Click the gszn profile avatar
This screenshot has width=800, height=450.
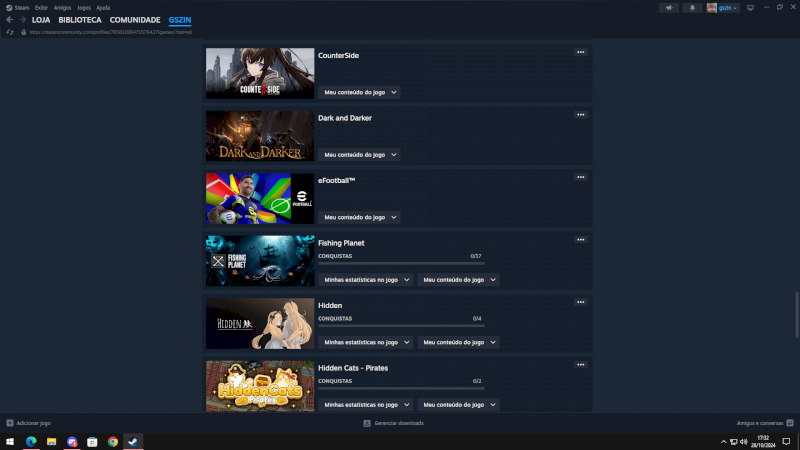[711, 8]
